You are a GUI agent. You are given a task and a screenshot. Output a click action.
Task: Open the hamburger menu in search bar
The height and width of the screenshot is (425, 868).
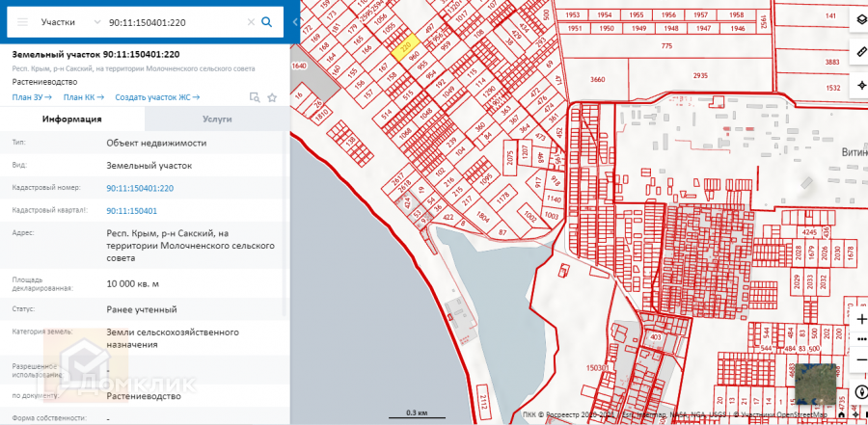(23, 21)
